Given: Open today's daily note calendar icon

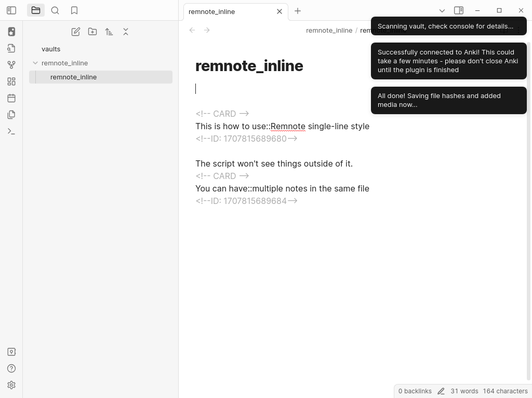Looking at the screenshot, I should click(x=11, y=98).
